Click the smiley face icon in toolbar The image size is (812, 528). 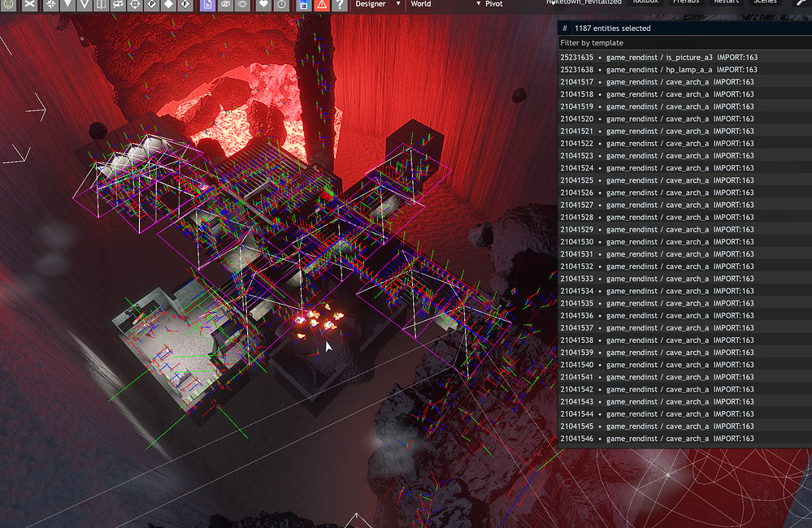click(x=9, y=4)
